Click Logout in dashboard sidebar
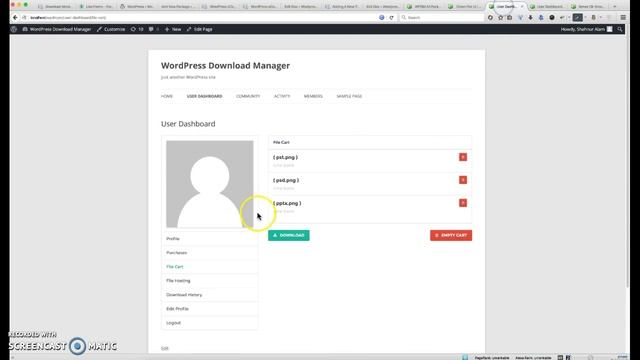 tap(209, 323)
